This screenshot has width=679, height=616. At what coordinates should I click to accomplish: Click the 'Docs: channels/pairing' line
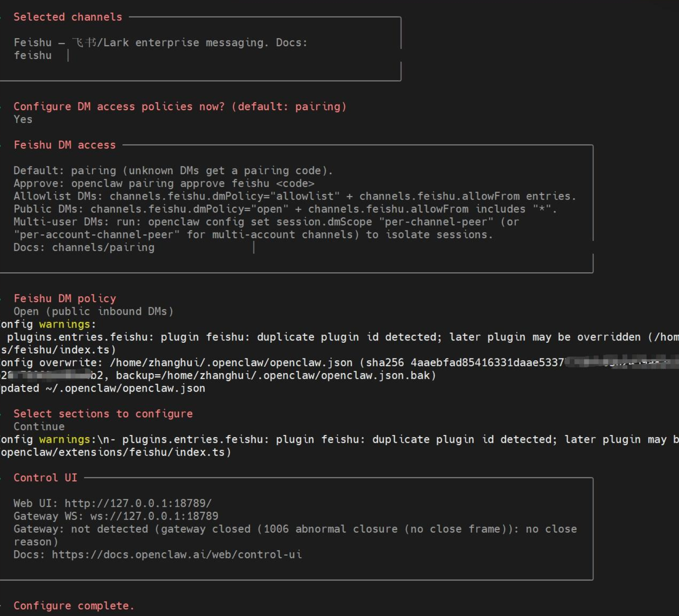84,247
